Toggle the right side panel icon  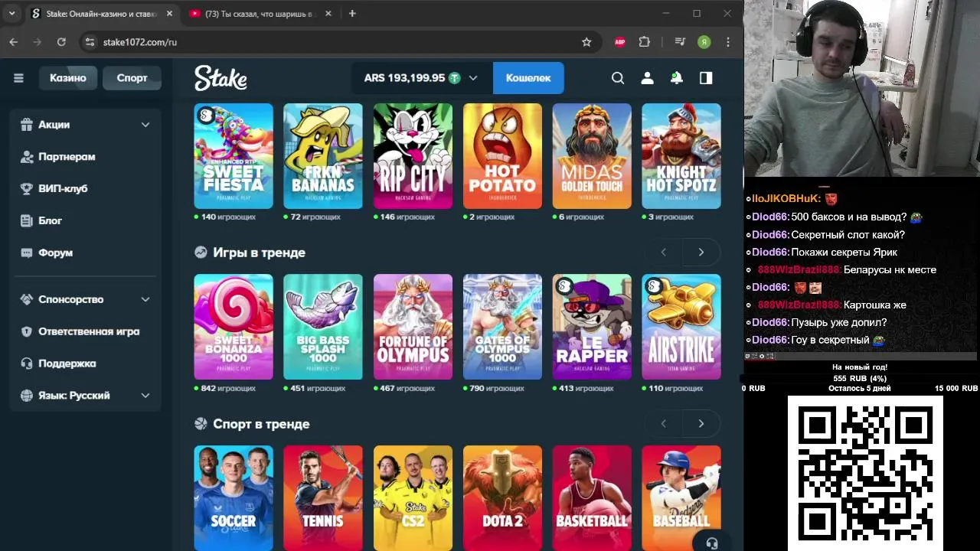pos(706,78)
